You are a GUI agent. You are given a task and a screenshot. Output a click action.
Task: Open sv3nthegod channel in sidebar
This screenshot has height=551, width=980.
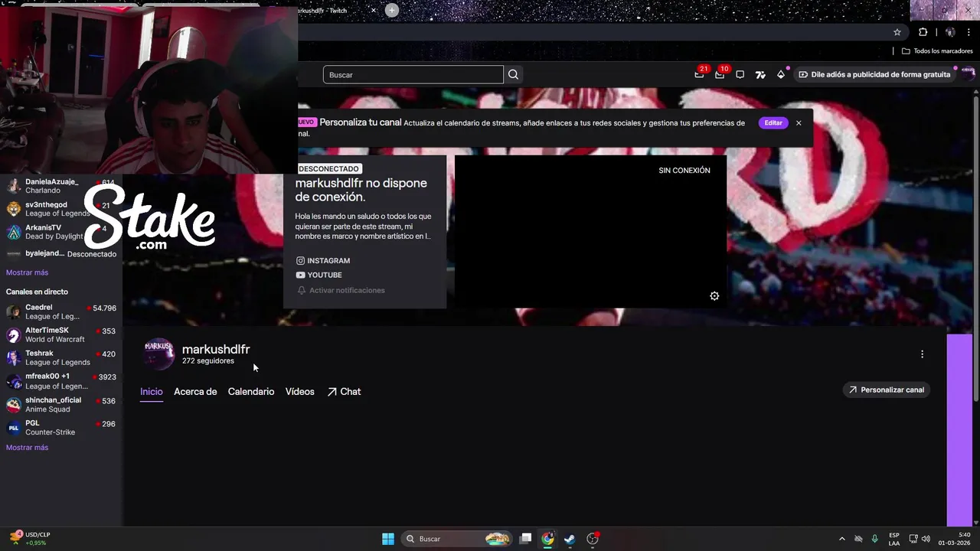click(x=61, y=209)
